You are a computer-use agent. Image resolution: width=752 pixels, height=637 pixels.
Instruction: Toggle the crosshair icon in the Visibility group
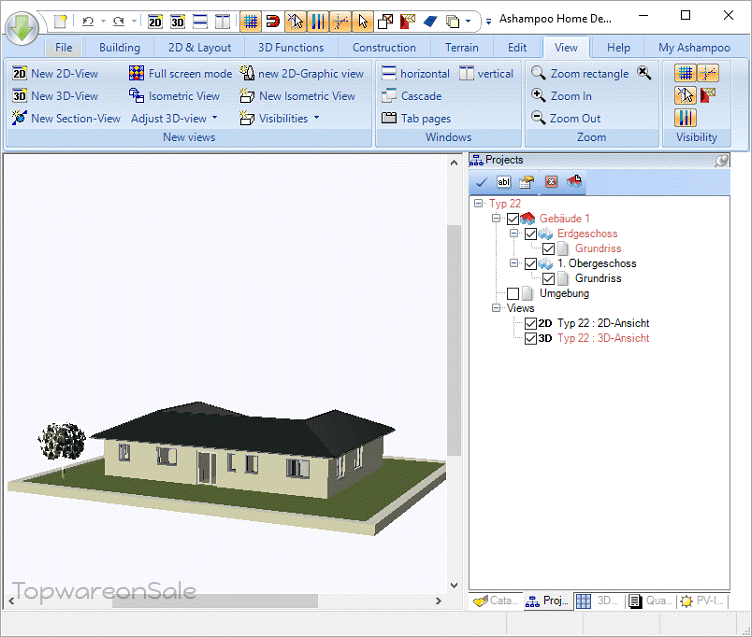coord(708,73)
